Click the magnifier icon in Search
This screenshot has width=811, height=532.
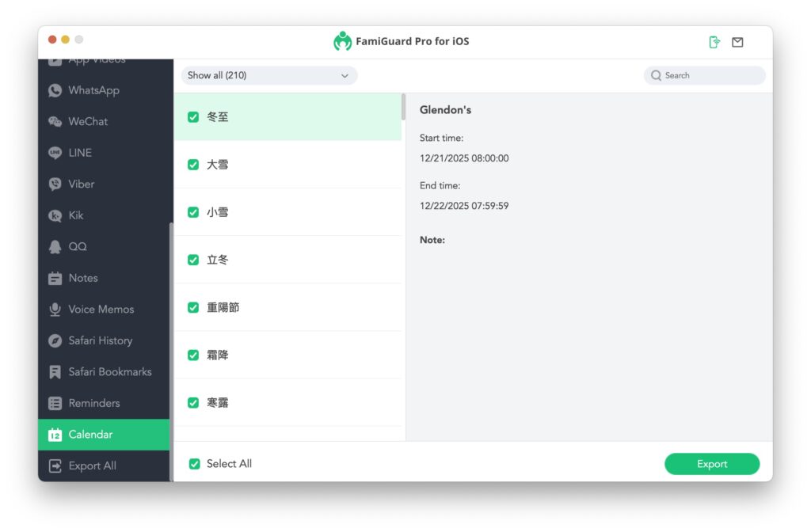[x=656, y=75]
